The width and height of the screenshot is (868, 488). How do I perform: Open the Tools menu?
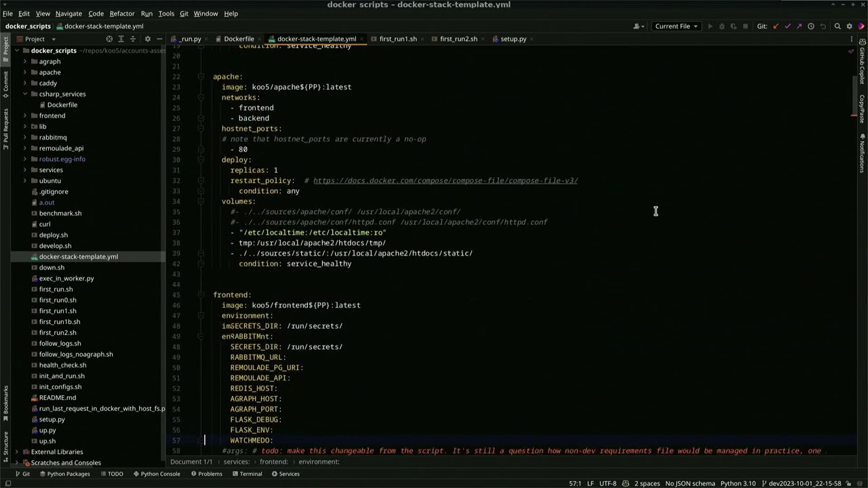[166, 14]
